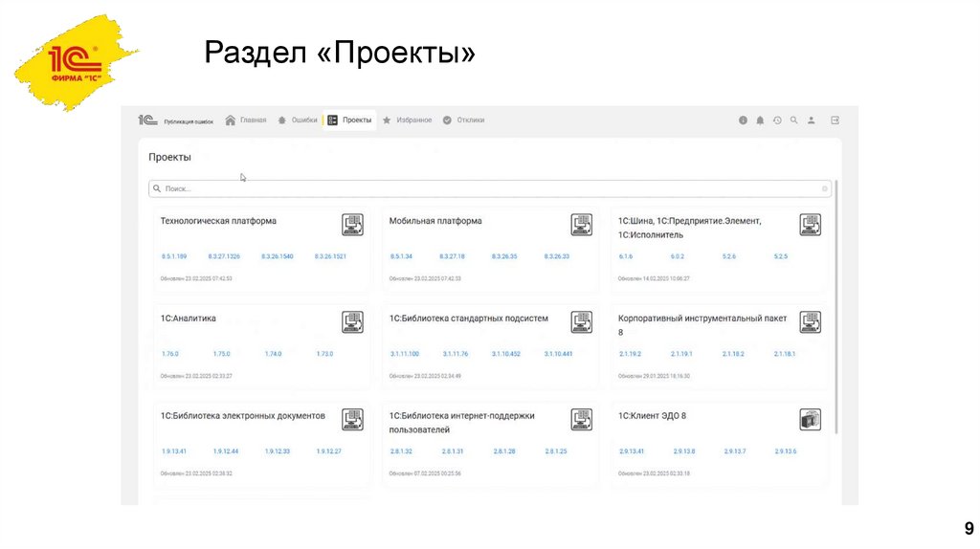Screen dimensions: 980x549
Task: Open version 8.5.1.189 of Технологическая платформа
Action: 174,256
